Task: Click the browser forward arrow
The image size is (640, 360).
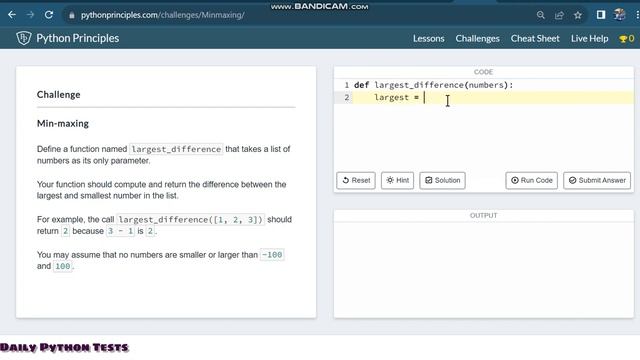Action: [31, 15]
